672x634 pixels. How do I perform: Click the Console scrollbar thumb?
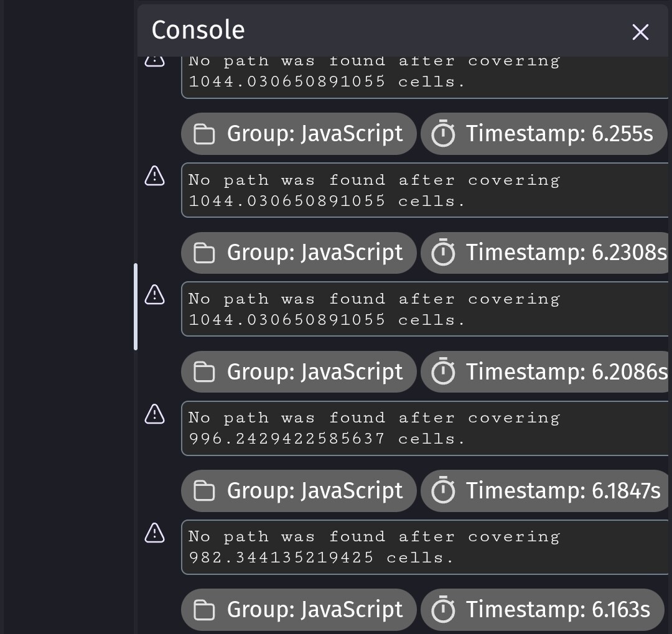pyautogui.click(x=136, y=306)
